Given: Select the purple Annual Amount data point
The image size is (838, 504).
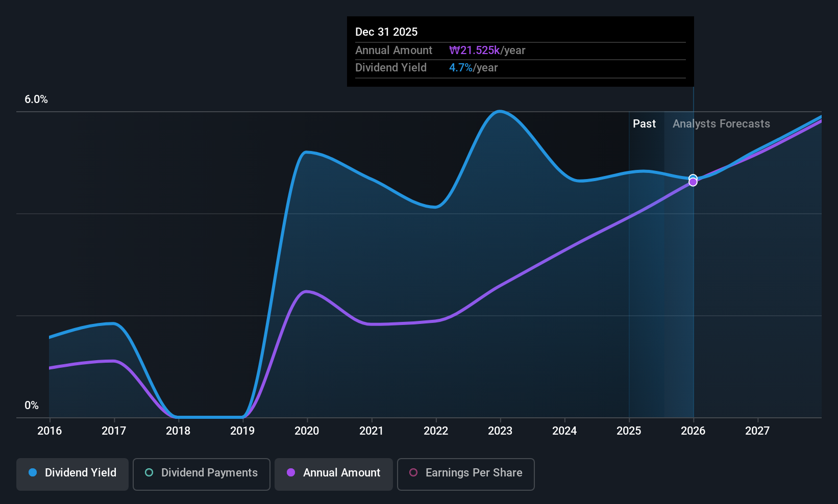Looking at the screenshot, I should pyautogui.click(x=693, y=182).
